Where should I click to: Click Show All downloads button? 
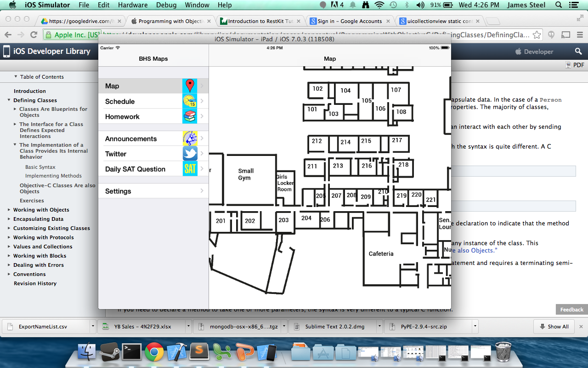554,327
